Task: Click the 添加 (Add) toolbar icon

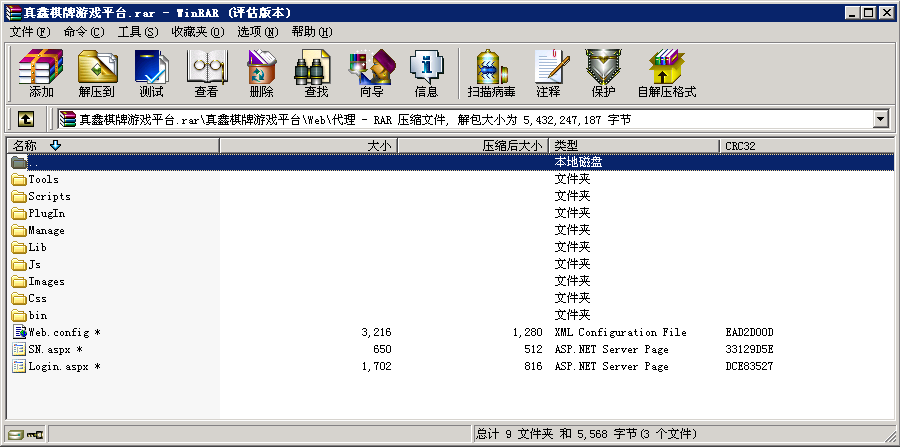Action: (x=41, y=73)
